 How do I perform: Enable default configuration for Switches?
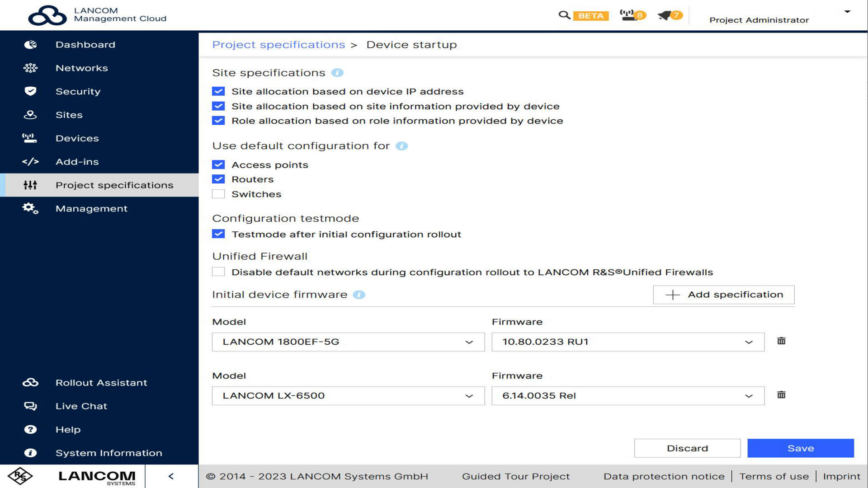[x=218, y=194]
